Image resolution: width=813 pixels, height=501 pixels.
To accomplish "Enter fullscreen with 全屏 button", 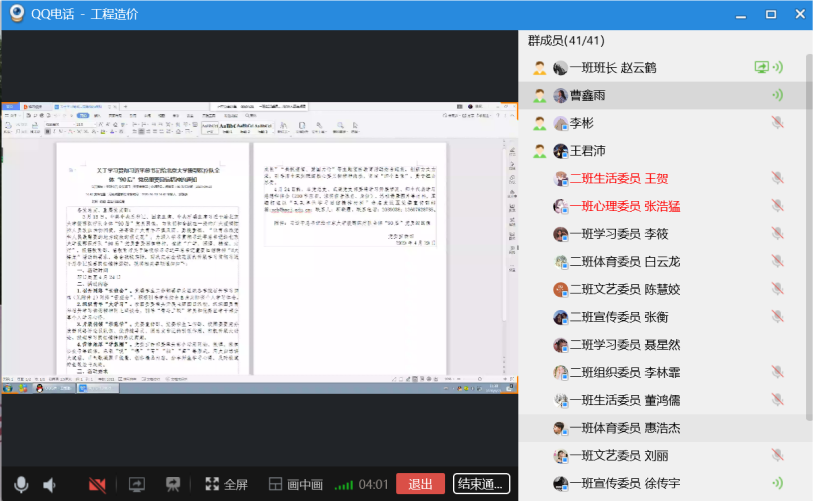I will pyautogui.click(x=226, y=484).
